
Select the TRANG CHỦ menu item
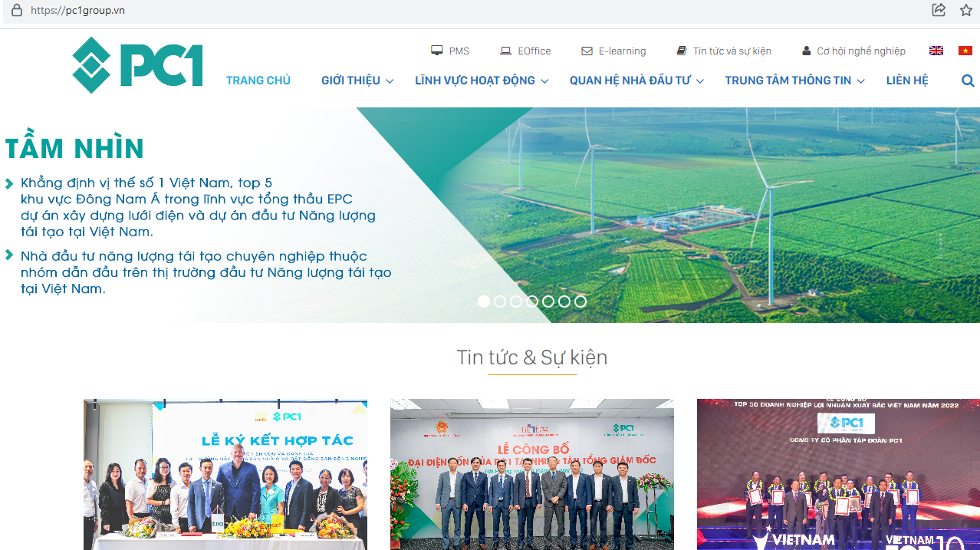click(x=258, y=80)
